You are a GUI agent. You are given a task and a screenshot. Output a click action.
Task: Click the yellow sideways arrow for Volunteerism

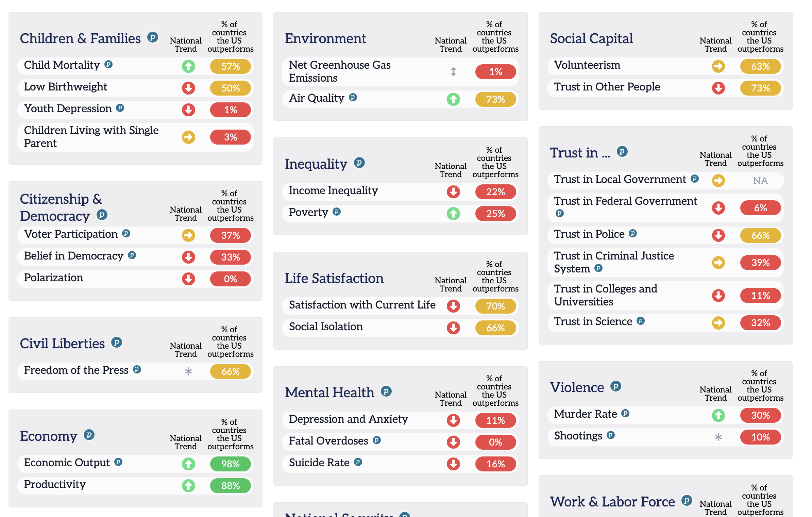[718, 66]
